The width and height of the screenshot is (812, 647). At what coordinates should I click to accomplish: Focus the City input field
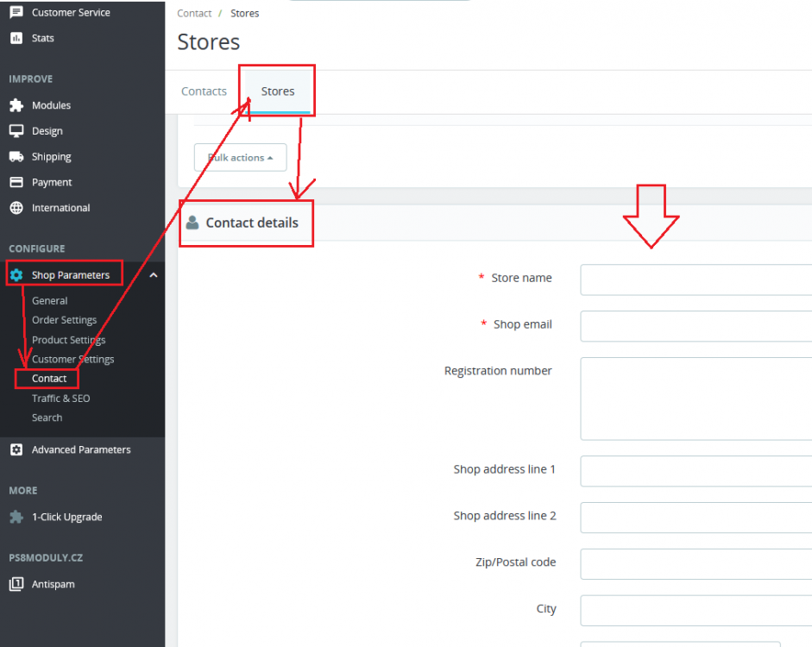pyautogui.click(x=696, y=611)
